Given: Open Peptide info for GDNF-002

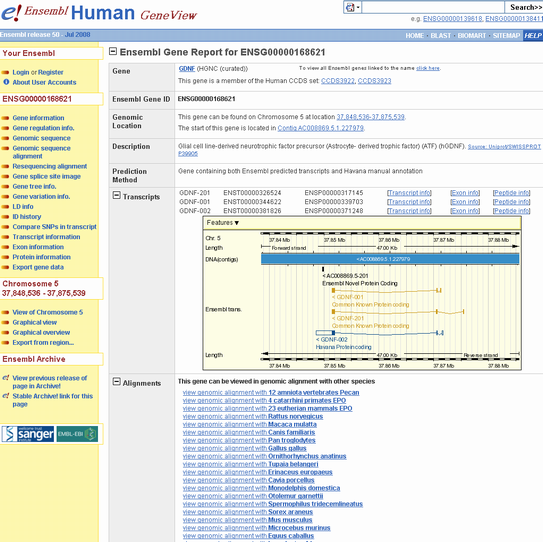Looking at the screenshot, I should [x=511, y=211].
